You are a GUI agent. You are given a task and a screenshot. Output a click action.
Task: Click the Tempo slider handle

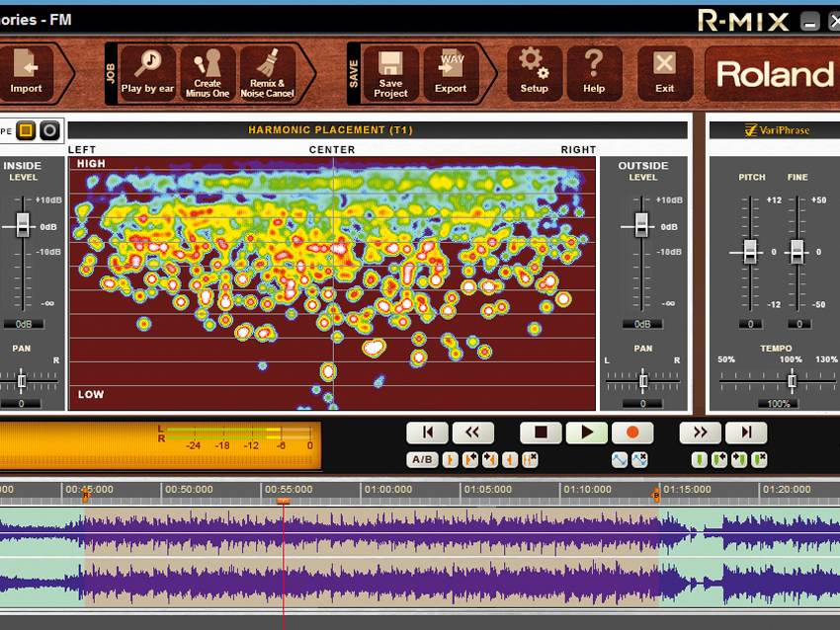[x=792, y=380]
